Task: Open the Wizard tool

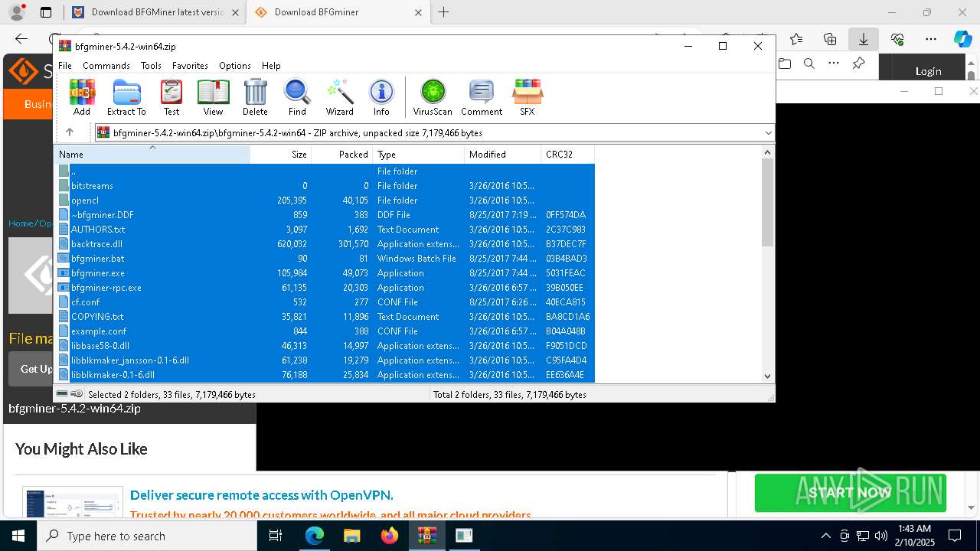Action: tap(339, 97)
